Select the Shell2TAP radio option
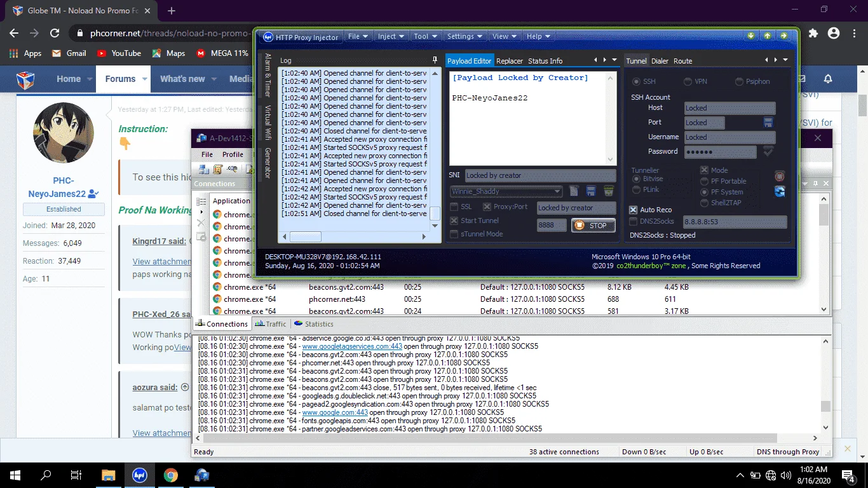The width and height of the screenshot is (868, 488). pyautogui.click(x=704, y=203)
